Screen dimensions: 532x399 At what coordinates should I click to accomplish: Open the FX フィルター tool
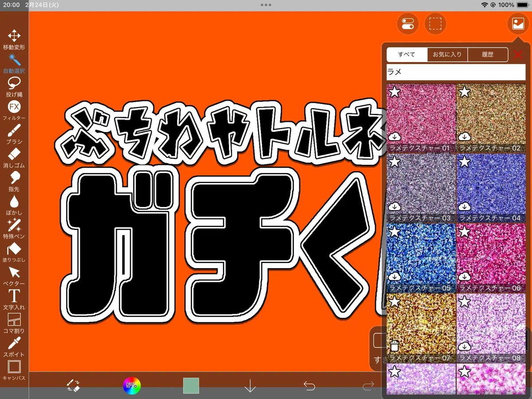tap(14, 110)
